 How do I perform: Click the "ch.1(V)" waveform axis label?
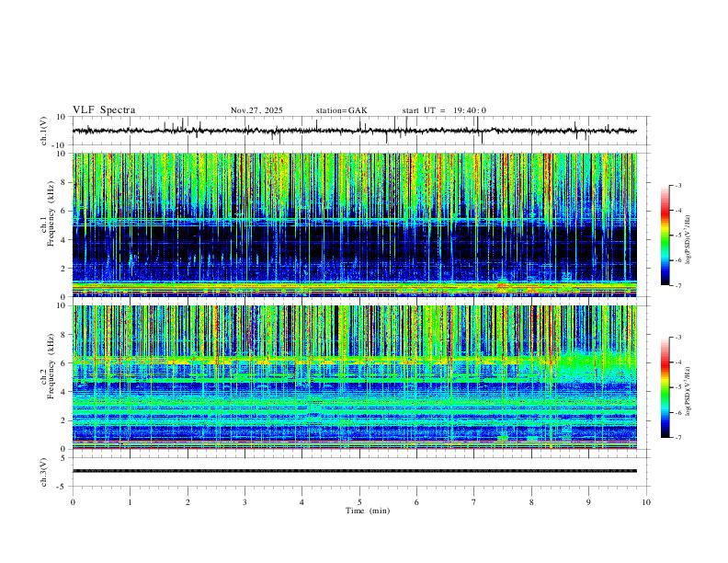coord(44,131)
